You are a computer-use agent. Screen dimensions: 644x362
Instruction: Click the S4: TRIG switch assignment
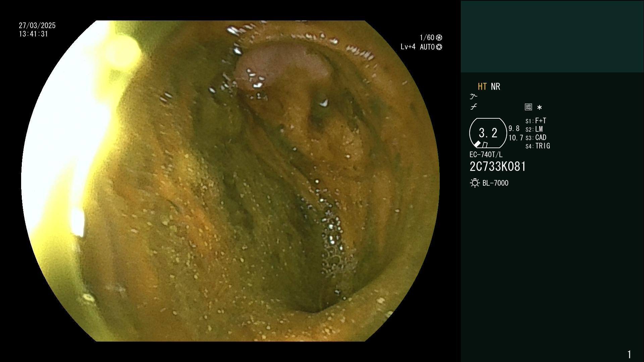tap(538, 146)
